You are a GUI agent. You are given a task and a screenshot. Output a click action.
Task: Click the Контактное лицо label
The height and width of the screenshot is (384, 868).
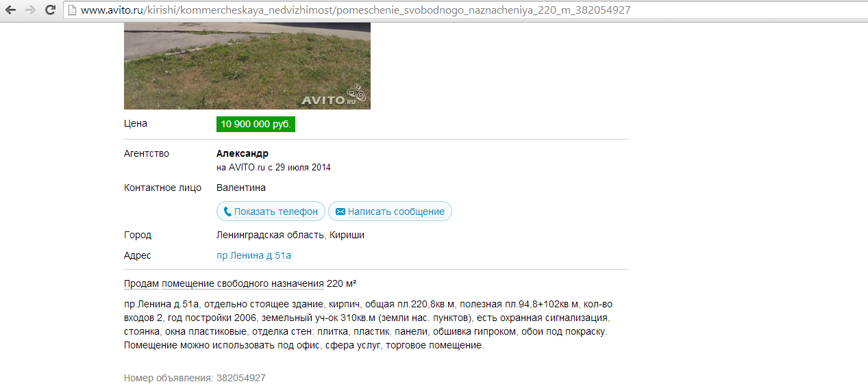tap(162, 188)
